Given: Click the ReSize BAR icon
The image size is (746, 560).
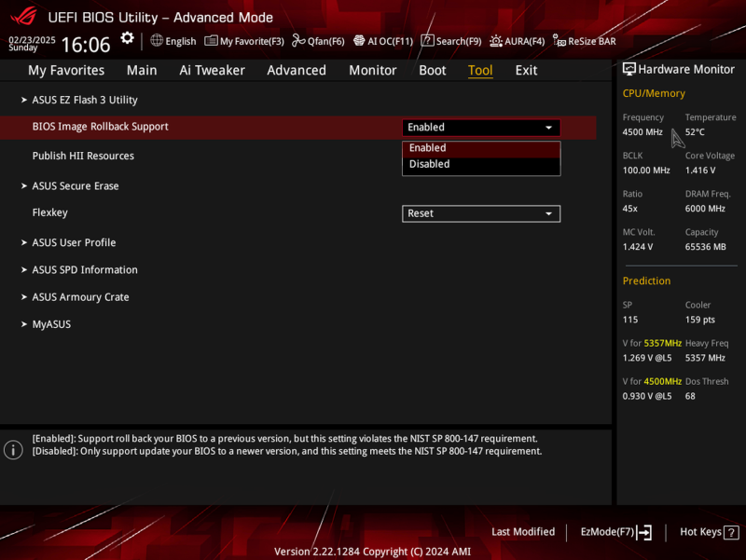Looking at the screenshot, I should click(559, 41).
